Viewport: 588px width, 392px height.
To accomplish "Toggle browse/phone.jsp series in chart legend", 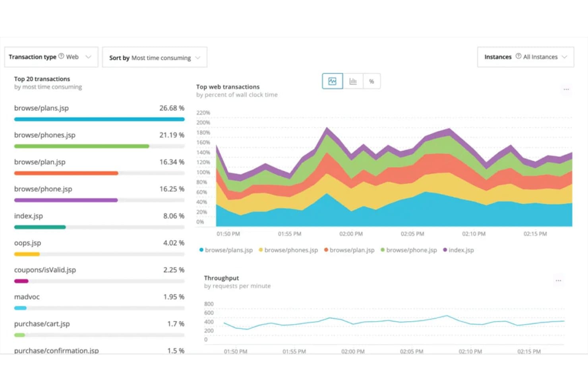I will click(409, 250).
